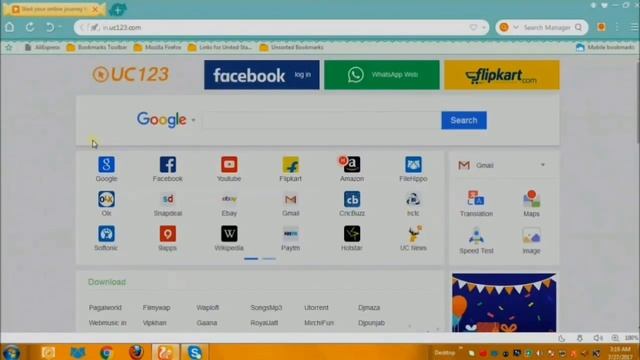Open the Flipkart shortcut icon
This screenshot has width=640, height=360.
(291, 164)
